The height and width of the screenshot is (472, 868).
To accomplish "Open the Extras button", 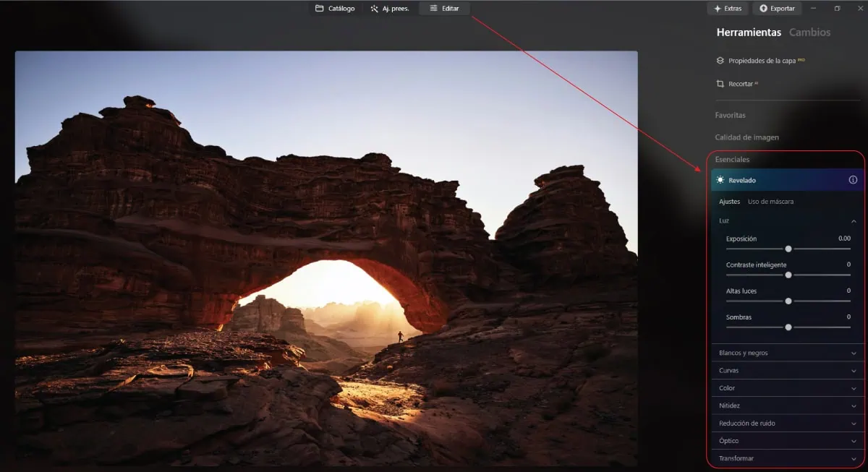I will tap(728, 9).
